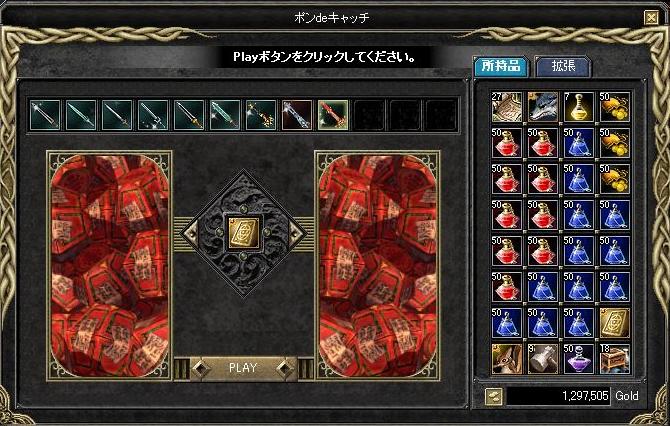
Task: Click the left red lantern card panel
Action: 109,265
